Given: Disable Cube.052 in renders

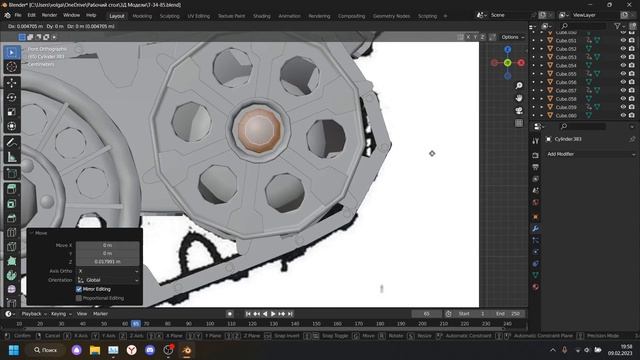Looking at the screenshot, I should coord(632,49).
